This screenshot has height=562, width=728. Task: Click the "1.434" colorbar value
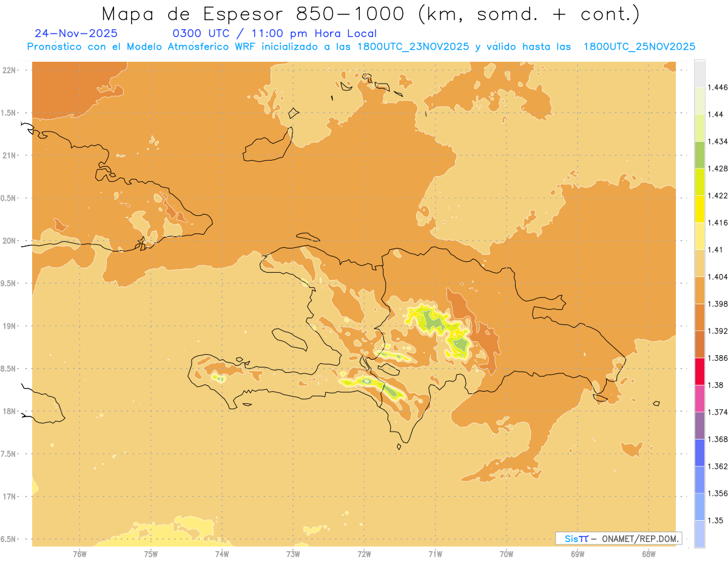pos(718,141)
